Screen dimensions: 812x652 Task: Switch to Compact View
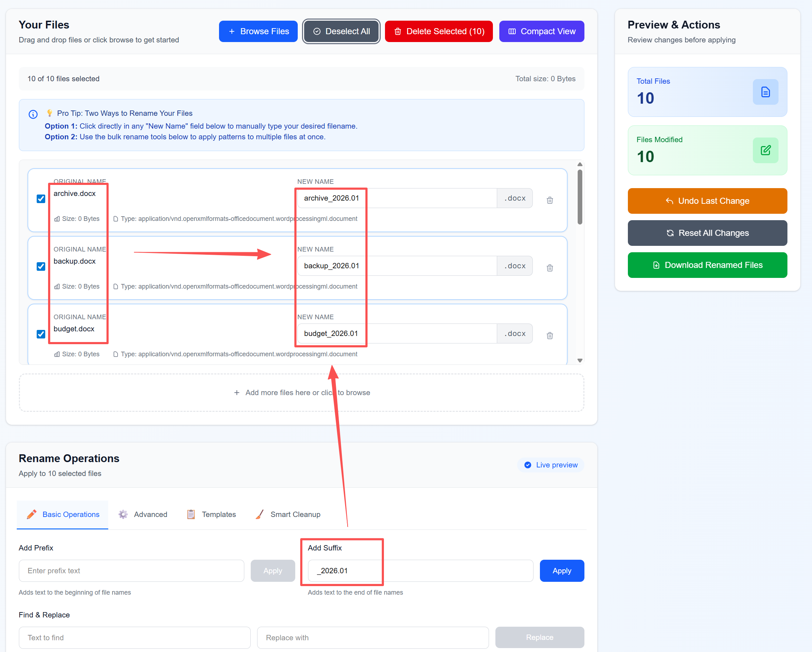[x=541, y=31]
